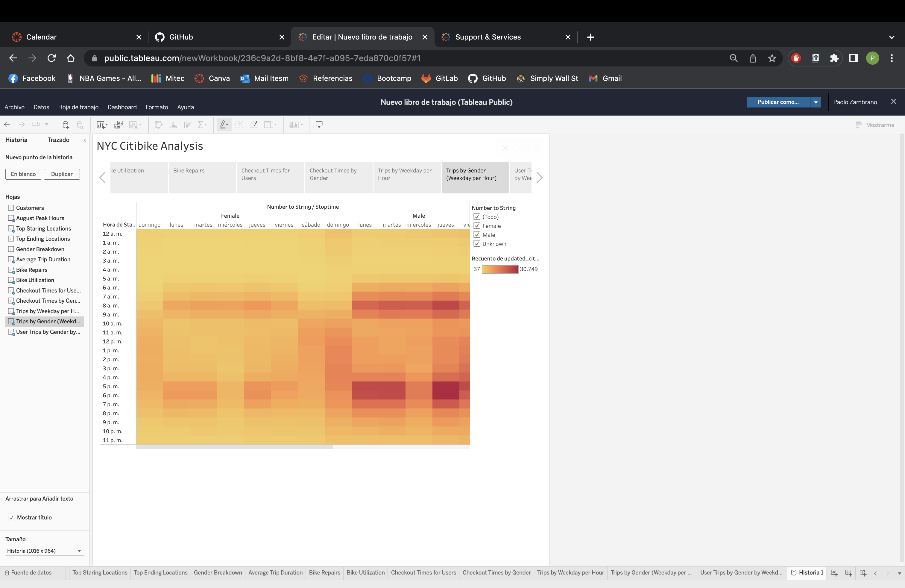Open the Hoja de trabajo menu
Screen dimensions: 905x588
[78, 107]
